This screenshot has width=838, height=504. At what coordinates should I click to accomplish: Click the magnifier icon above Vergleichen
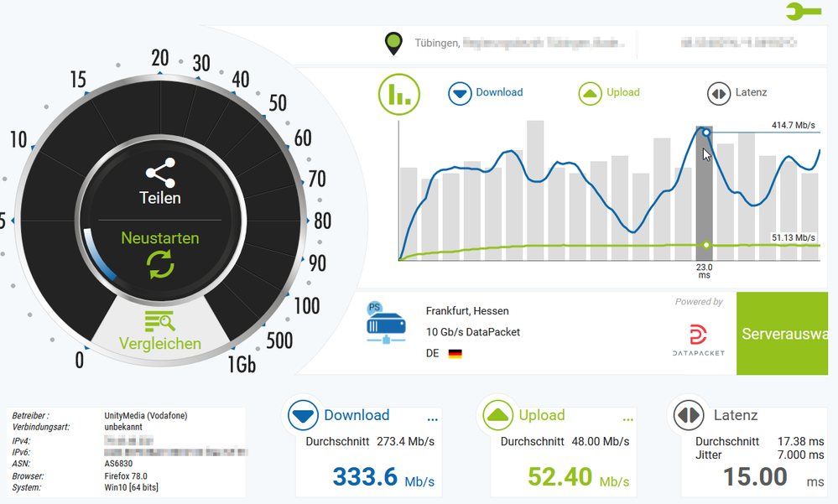click(x=159, y=321)
